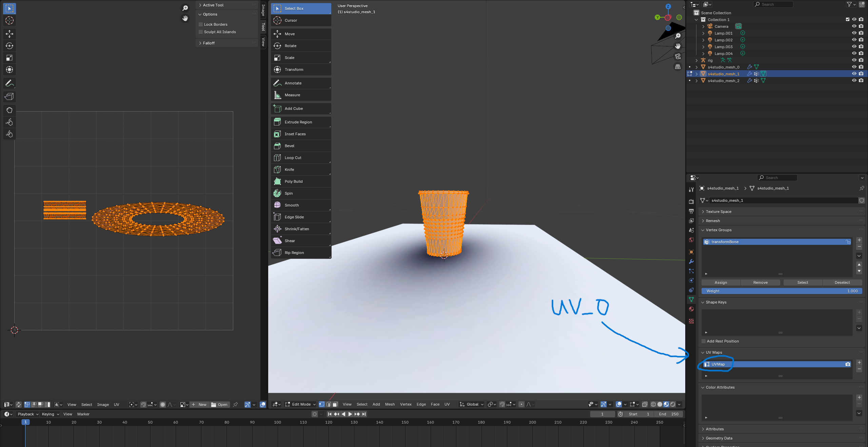
Task: Enable Sculpt All Islands checkbox
Action: [201, 32]
